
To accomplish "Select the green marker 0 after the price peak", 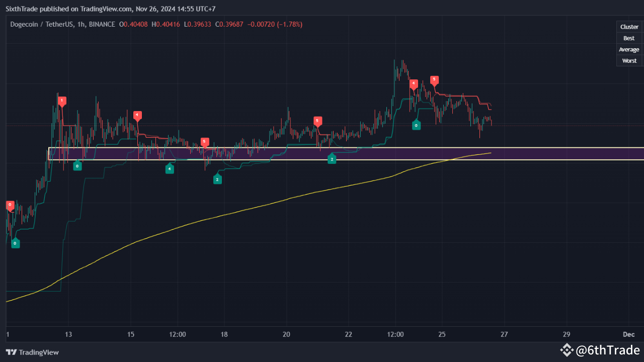I will (x=416, y=125).
